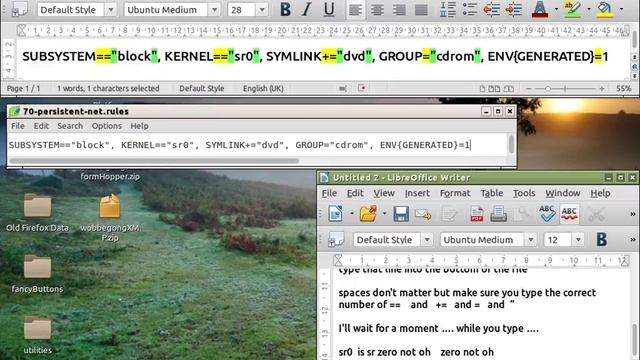Viewport: 640px width, 360px height.
Task: Click the rules editor horizontal scrollbar
Action: (154, 161)
